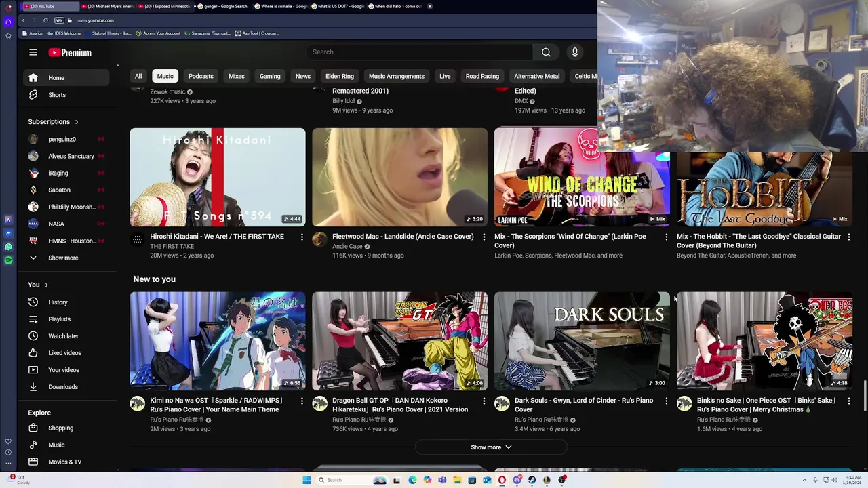The width and height of the screenshot is (868, 488).
Task: Select the Gaming filter chip
Action: (x=270, y=76)
